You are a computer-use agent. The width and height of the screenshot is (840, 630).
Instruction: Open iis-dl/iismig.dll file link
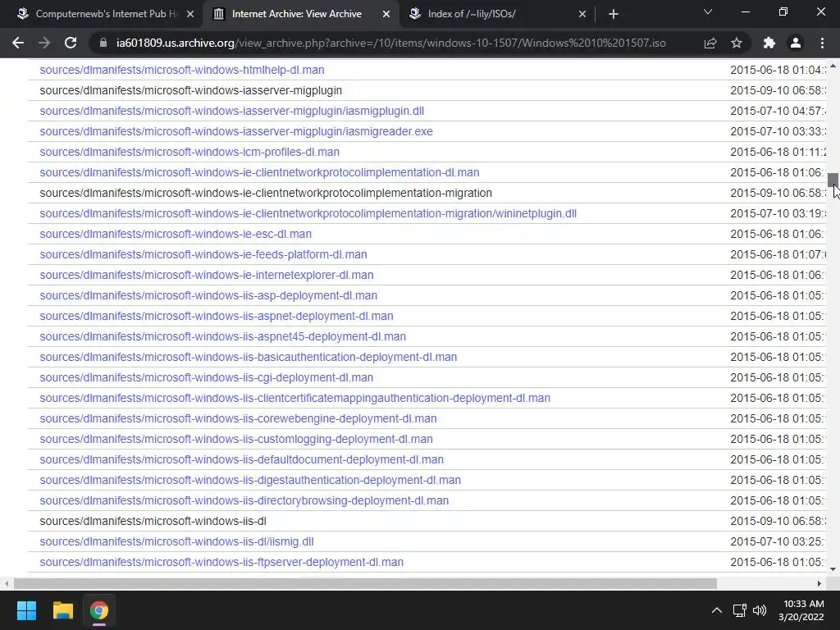177,541
